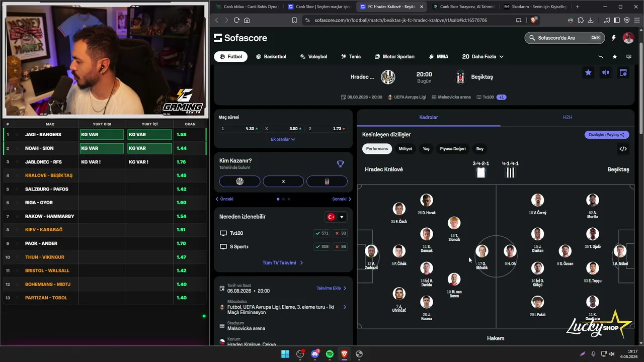This screenshot has height=362, width=644.
Task: Go to Önceki previous prediction card
Action: 224,199
